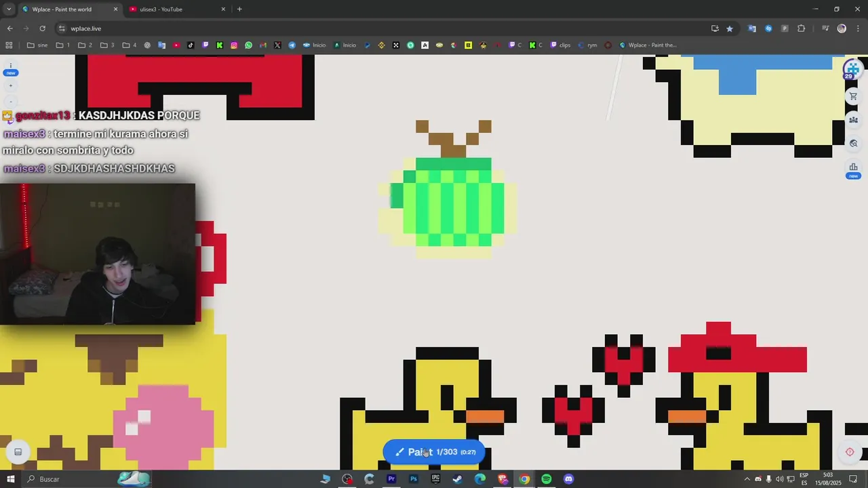Open Discord from the taskbar
868x488 pixels.
[x=568, y=479]
